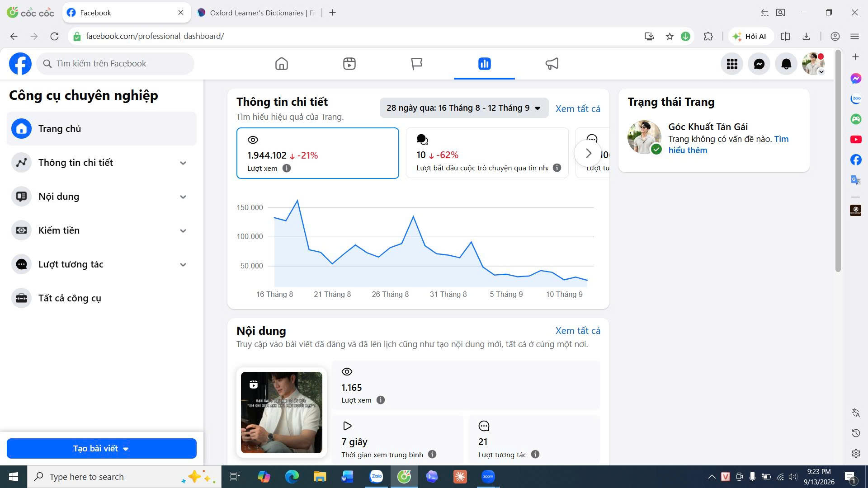Open the reel video thumbnail
Viewport: 868px width, 488px height.
click(x=281, y=412)
